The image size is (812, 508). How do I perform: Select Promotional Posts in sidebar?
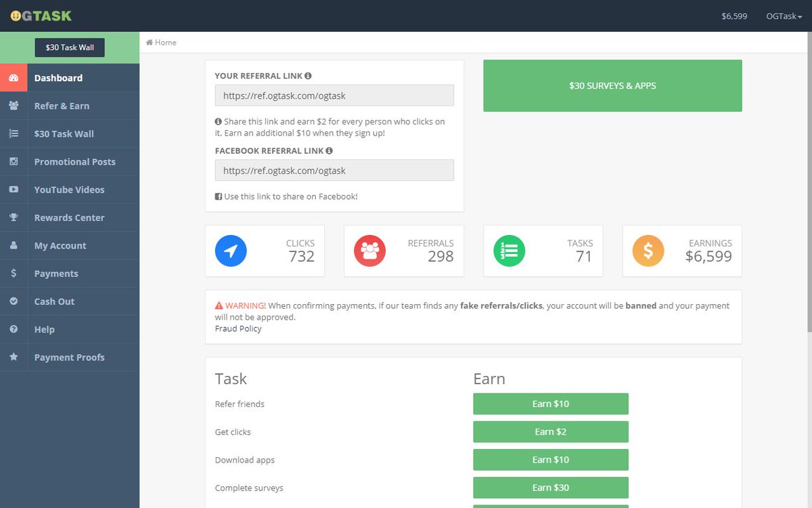pyautogui.click(x=70, y=161)
